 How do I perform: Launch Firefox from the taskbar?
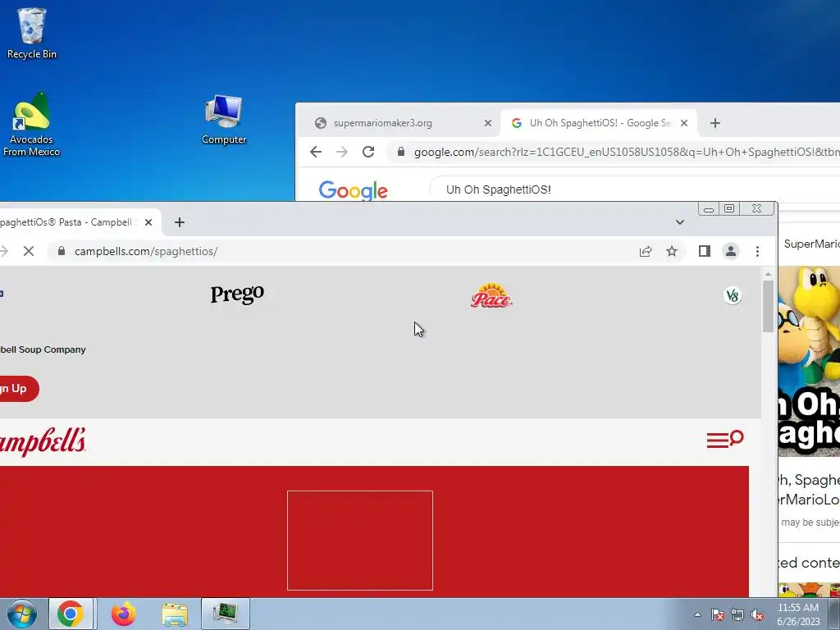[x=124, y=614]
